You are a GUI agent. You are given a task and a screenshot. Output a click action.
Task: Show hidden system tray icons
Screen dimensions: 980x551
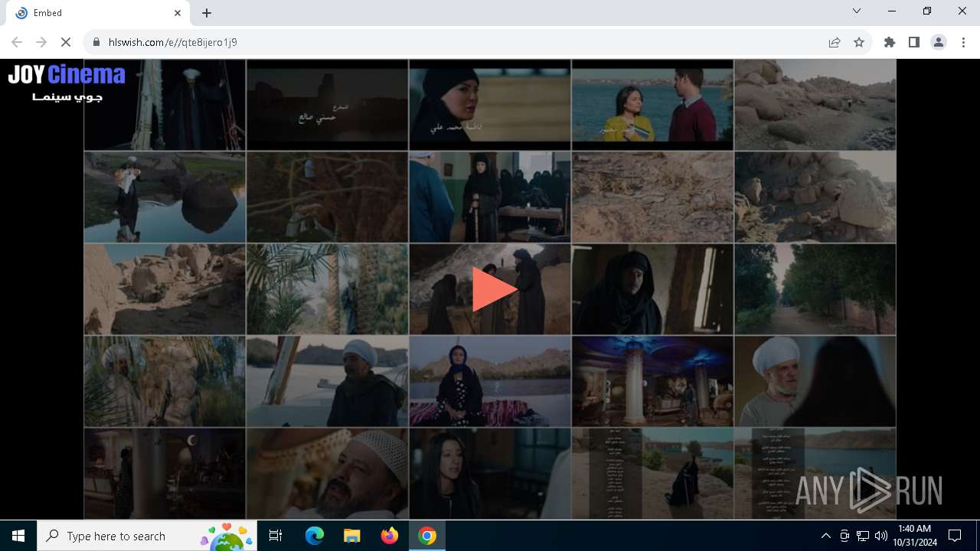(825, 536)
